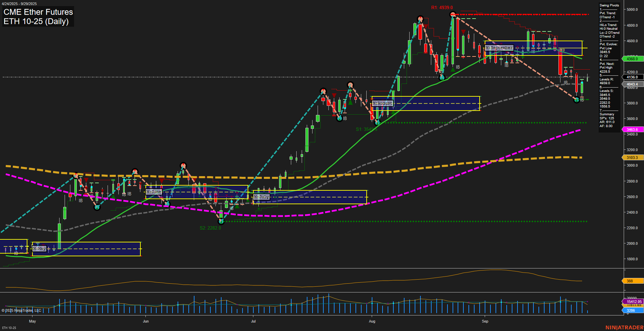Click the © 2025 NinjaTrader, LLC text
The height and width of the screenshot is (331, 644).
(x=21, y=310)
